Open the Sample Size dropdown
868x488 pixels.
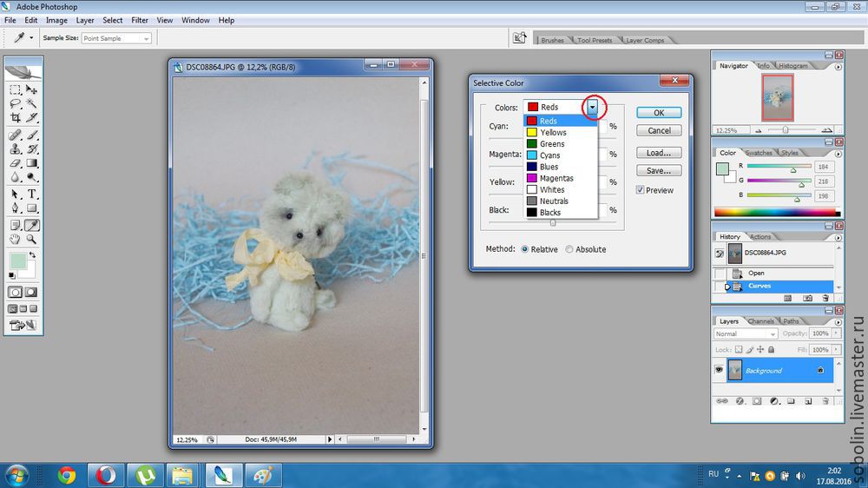point(146,38)
